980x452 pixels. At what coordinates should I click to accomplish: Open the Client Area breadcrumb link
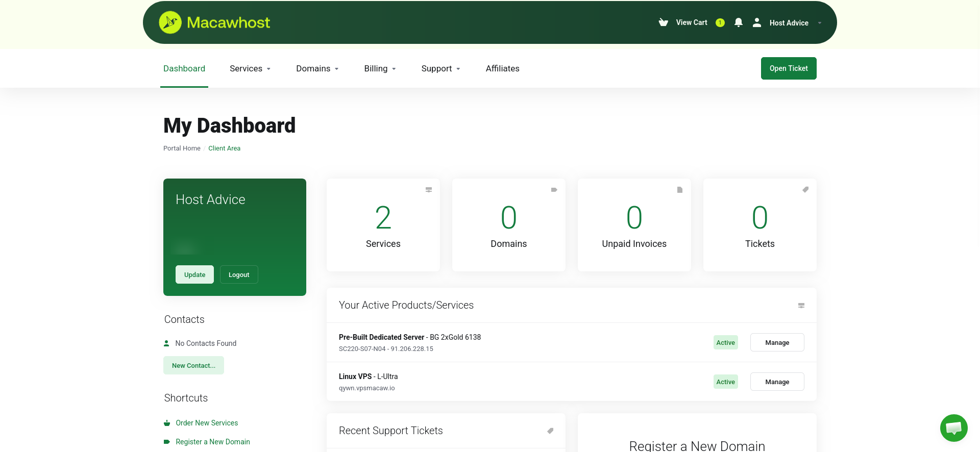point(224,148)
